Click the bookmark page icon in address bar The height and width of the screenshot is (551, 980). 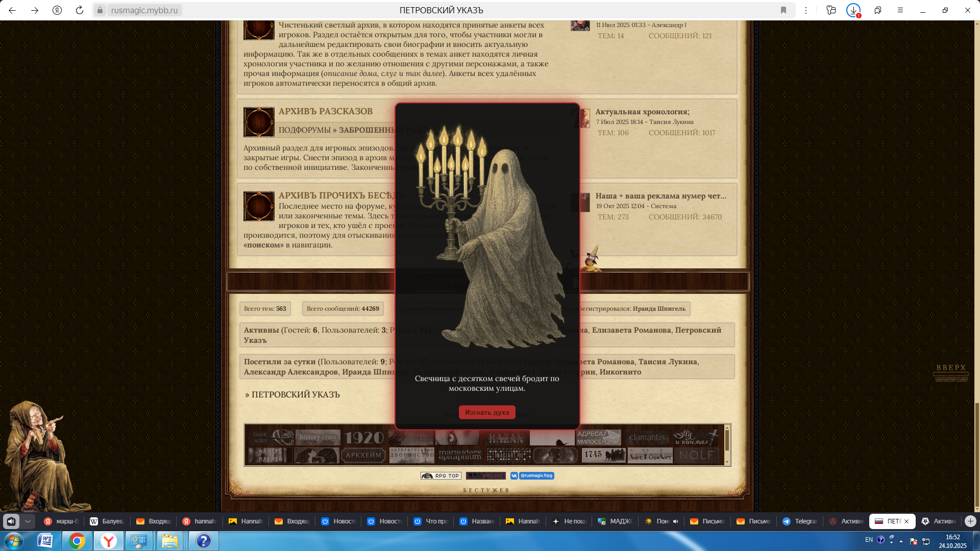tap(783, 10)
